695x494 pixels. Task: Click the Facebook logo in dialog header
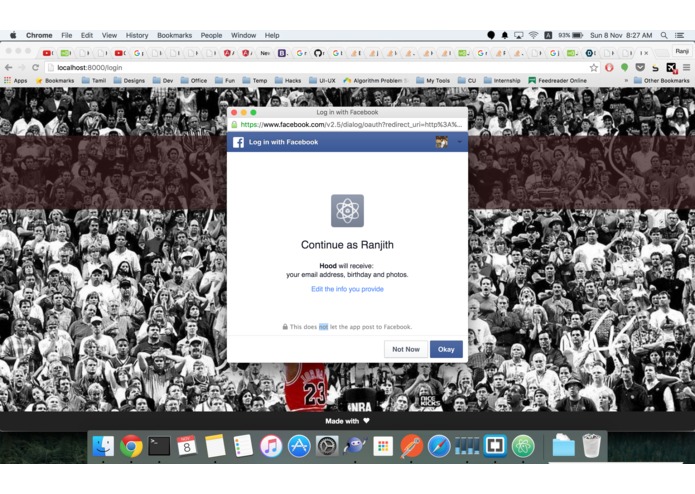(x=238, y=142)
